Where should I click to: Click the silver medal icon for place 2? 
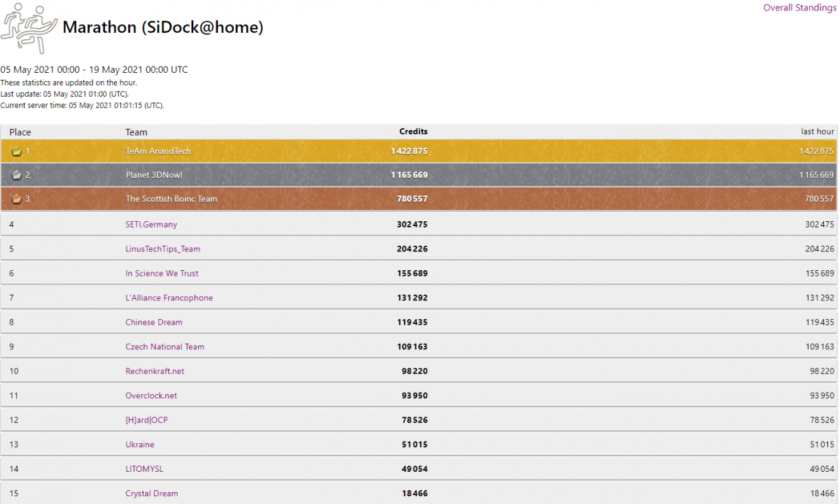point(17,175)
